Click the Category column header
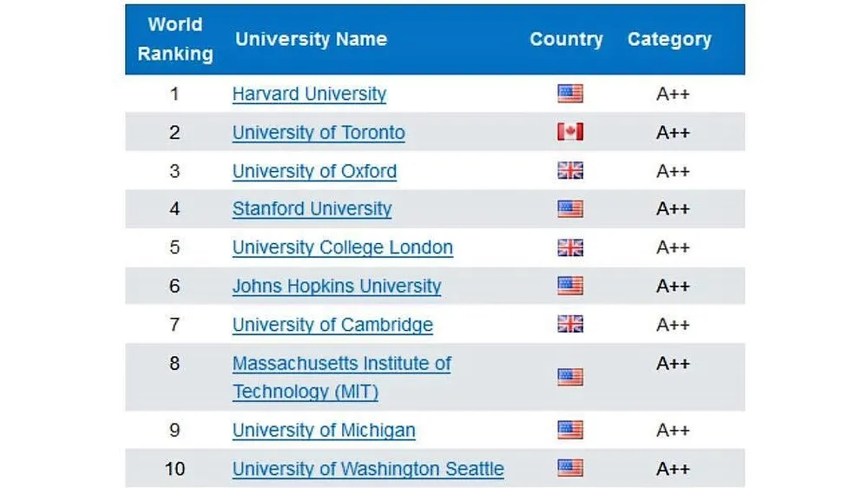Screen dimensions: 868x488 click(x=669, y=39)
